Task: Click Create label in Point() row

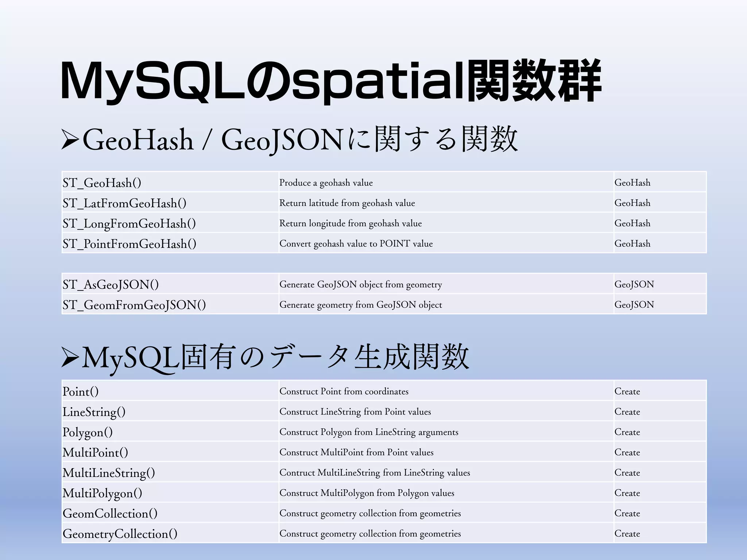Action: click(x=627, y=391)
